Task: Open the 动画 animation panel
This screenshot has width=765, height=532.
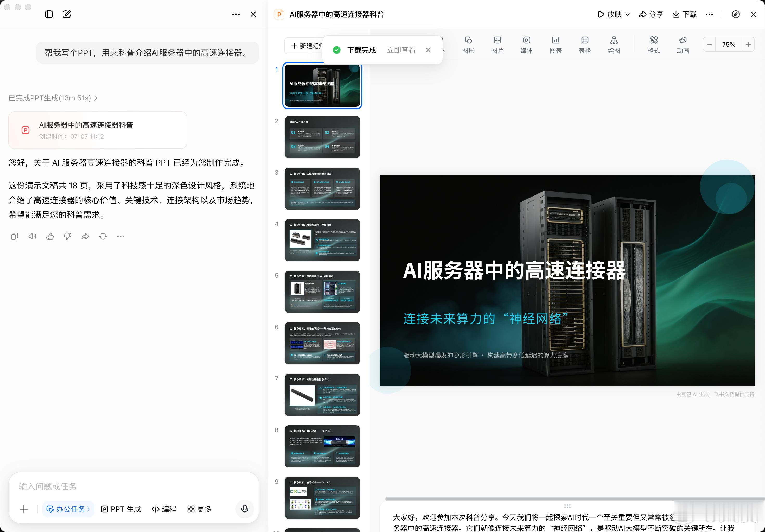Action: click(x=683, y=45)
